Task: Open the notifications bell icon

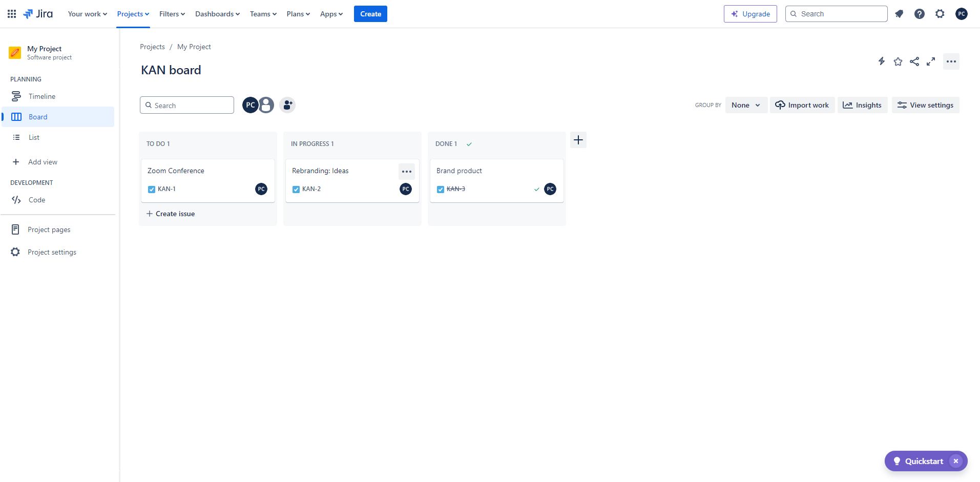Action: [899, 14]
